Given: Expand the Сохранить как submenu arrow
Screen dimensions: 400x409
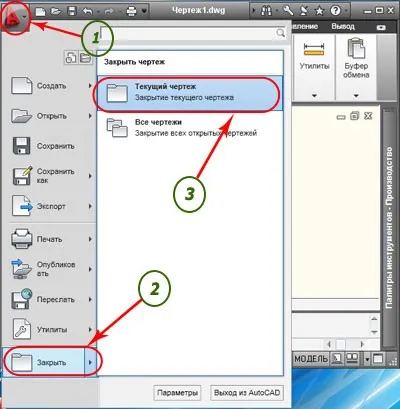Looking at the screenshot, I should coord(90,176).
